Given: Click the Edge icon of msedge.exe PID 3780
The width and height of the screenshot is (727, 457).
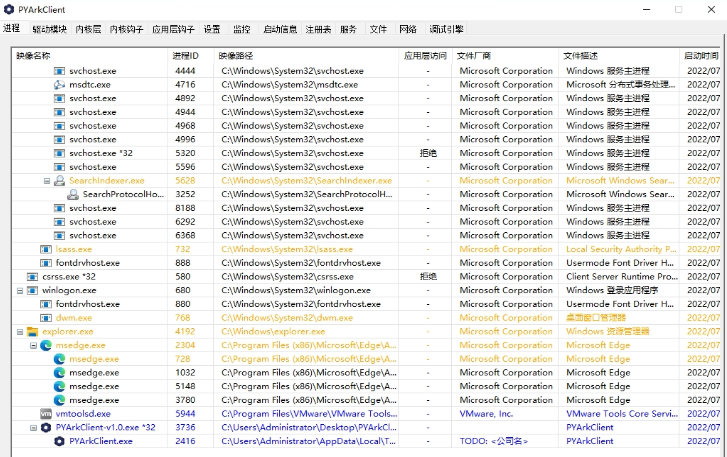Looking at the screenshot, I should pos(59,400).
